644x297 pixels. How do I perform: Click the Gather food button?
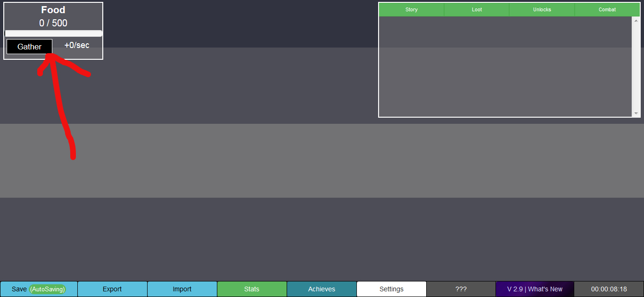(x=29, y=47)
